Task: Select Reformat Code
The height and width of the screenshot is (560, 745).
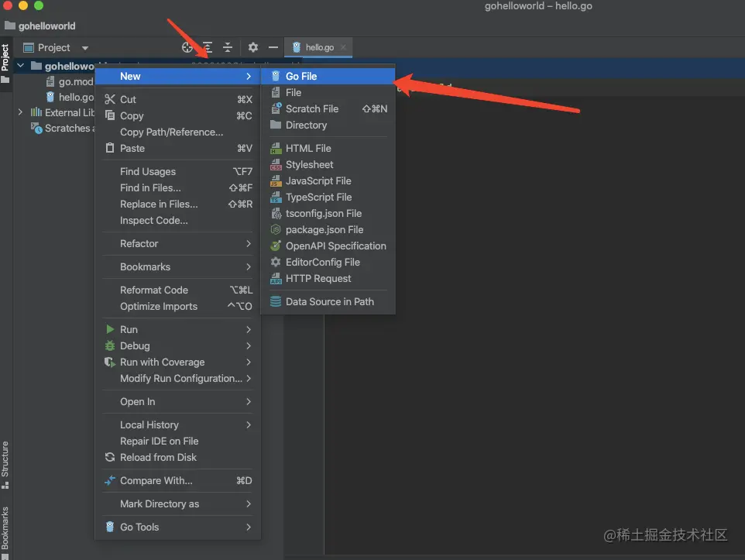Action: (178, 290)
